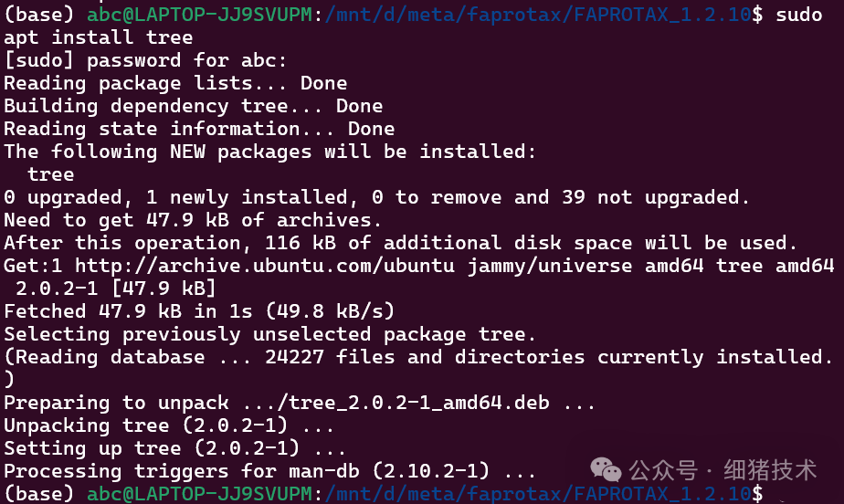Select the "Building dependency tree... Done" line
This screenshot has height=504, width=844.
[193, 106]
